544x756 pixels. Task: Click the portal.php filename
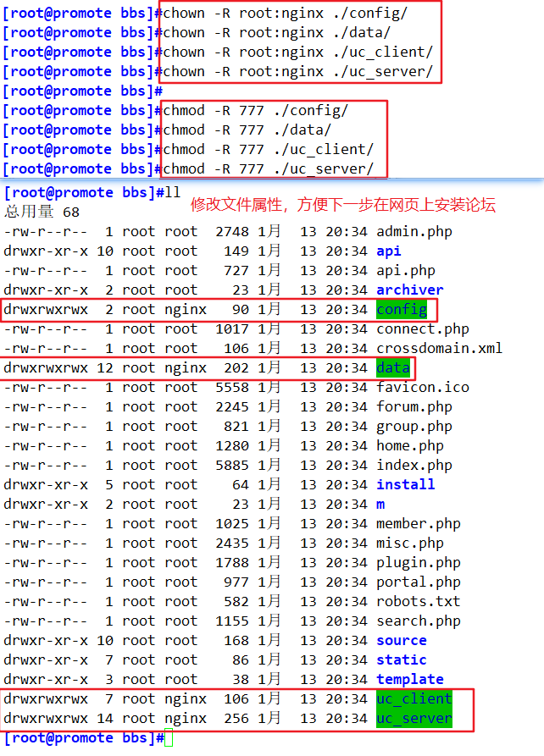click(419, 582)
